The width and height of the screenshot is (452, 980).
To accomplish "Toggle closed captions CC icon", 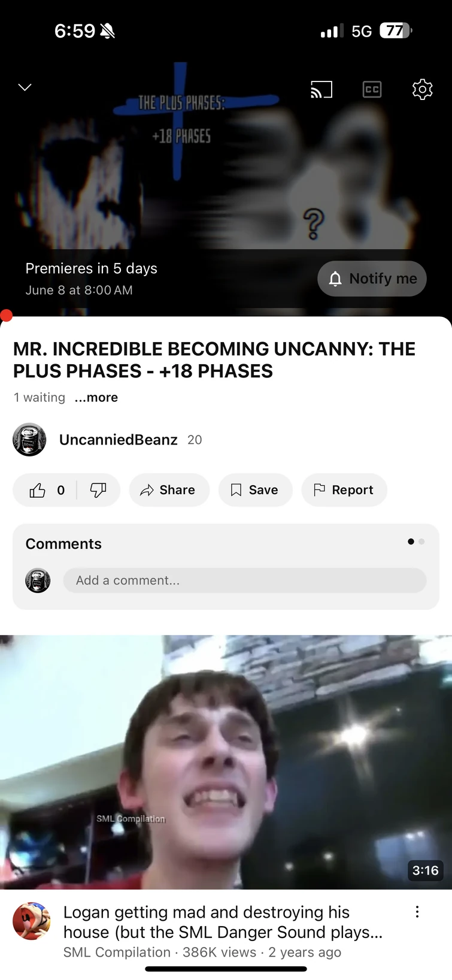I will pyautogui.click(x=372, y=89).
